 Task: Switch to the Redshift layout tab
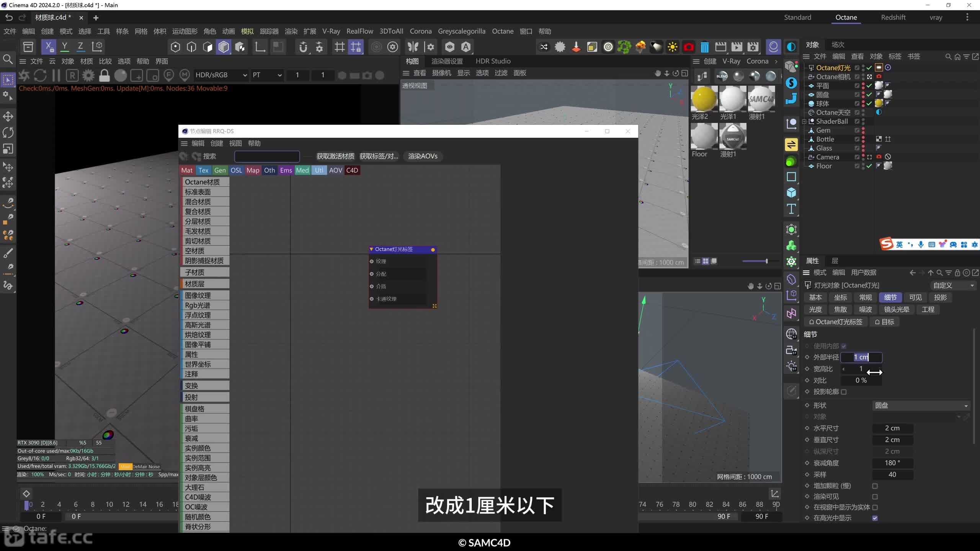pos(893,17)
